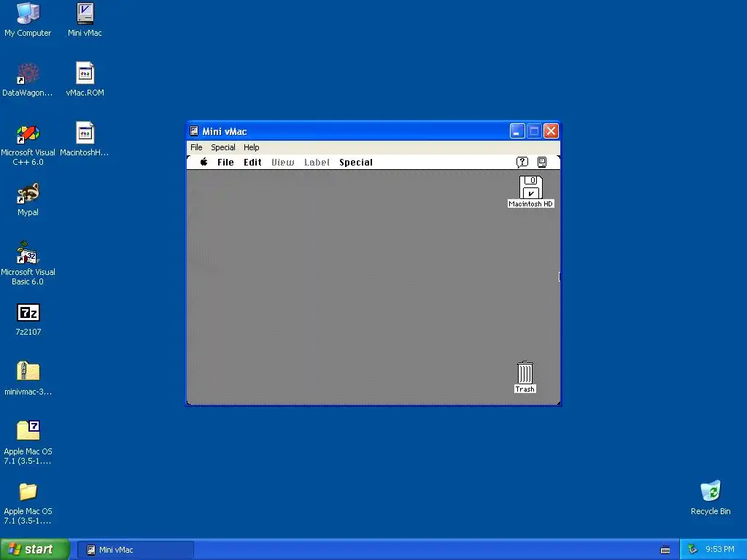Viewport: 747px width, 560px height.
Task: Select the Mypal browser shortcut
Action: tap(28, 199)
